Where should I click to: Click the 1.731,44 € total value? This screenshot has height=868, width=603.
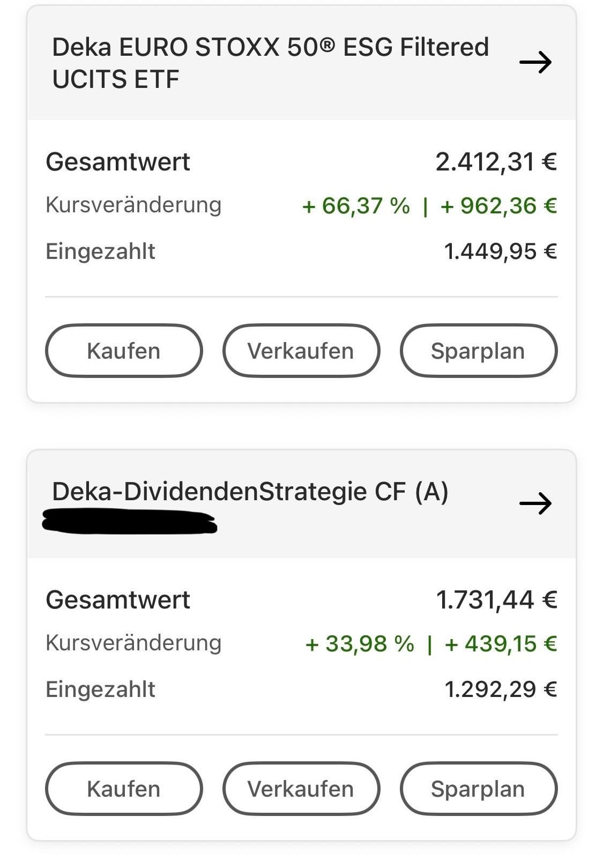coord(496,600)
